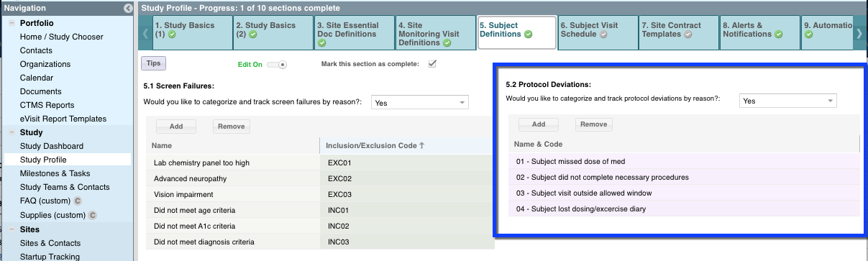Click the FAQ (custom) C badge icon
The width and height of the screenshot is (868, 261).
click(x=78, y=201)
